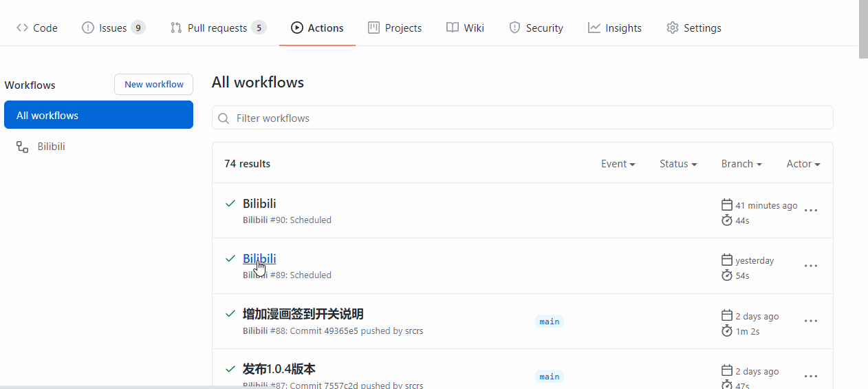Open the Security tab
Image resolution: width=868 pixels, height=389 pixels.
pyautogui.click(x=536, y=28)
